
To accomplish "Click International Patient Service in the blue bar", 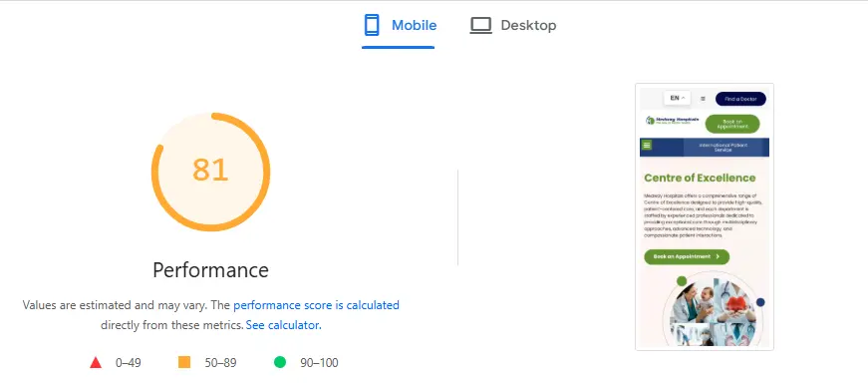I will coord(723,148).
